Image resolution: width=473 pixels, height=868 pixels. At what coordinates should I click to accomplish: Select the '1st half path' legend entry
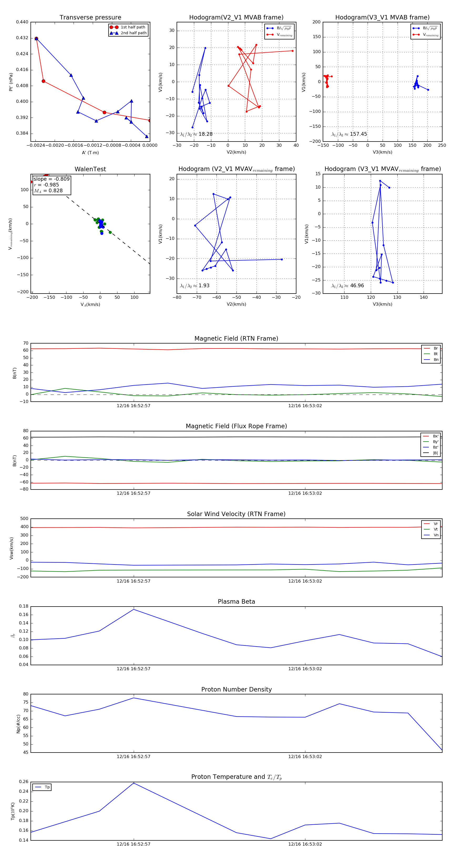(128, 27)
